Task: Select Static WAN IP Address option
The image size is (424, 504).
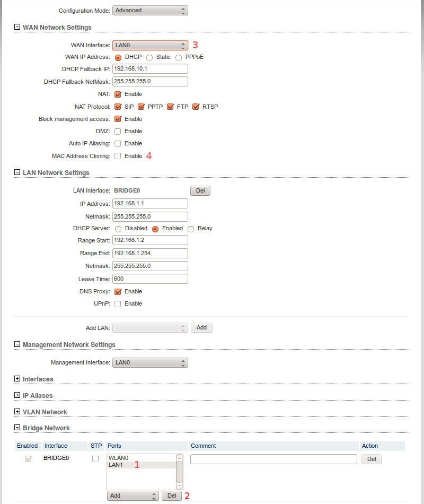Action: [x=149, y=57]
